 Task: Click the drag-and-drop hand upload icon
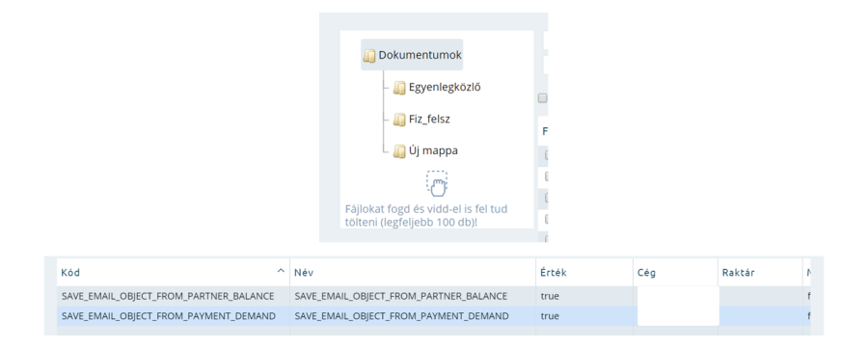click(x=437, y=183)
